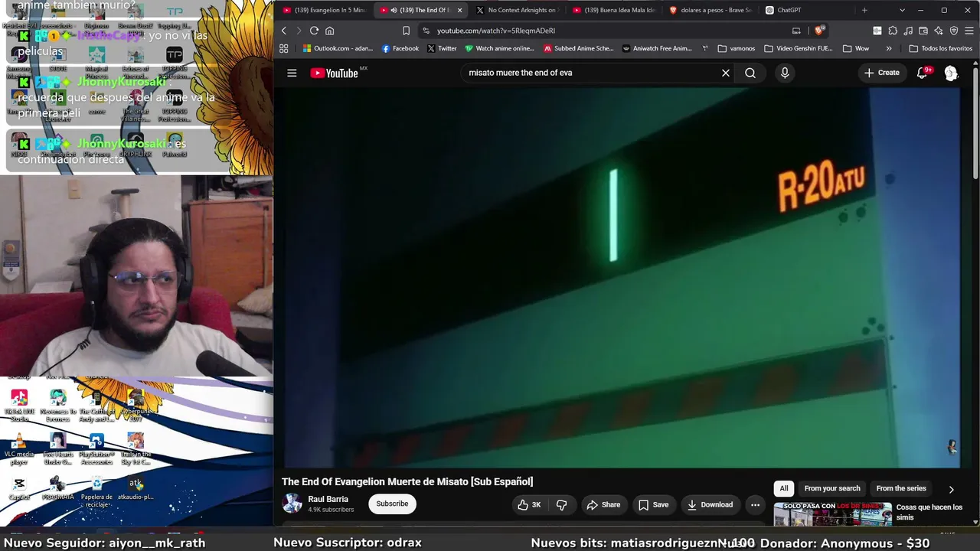Share the video
This screenshot has height=551, width=980.
click(x=603, y=504)
